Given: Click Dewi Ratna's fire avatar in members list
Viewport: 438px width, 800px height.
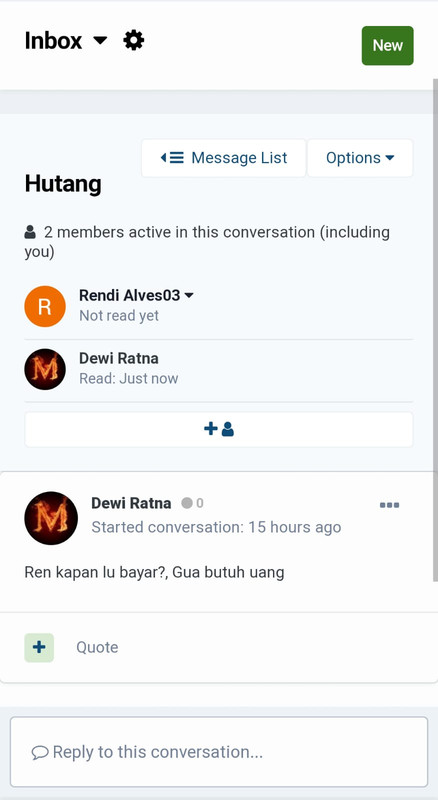Looking at the screenshot, I should [x=45, y=369].
